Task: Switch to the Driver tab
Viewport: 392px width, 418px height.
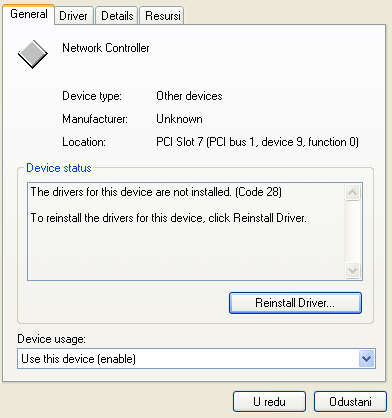Action: [73, 16]
